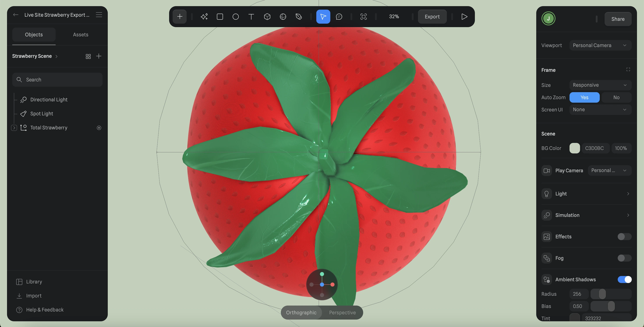Click the Directional Light icon
The image size is (644, 327).
coord(23,100)
